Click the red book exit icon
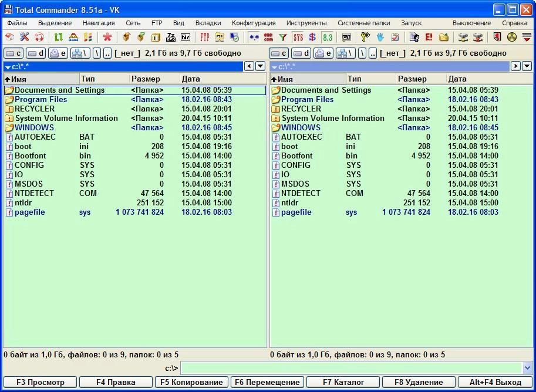The height and width of the screenshot is (392, 536). 497,37
